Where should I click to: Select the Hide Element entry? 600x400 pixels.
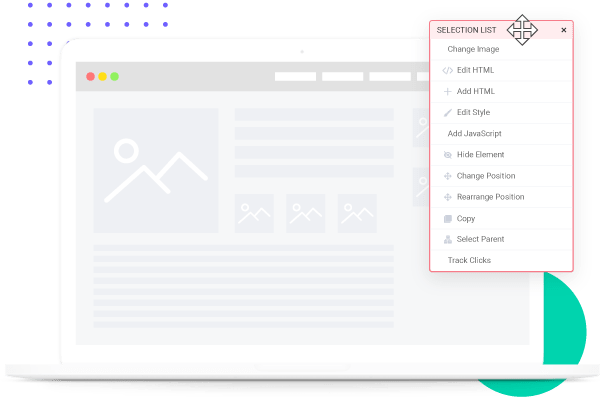pyautogui.click(x=501, y=155)
